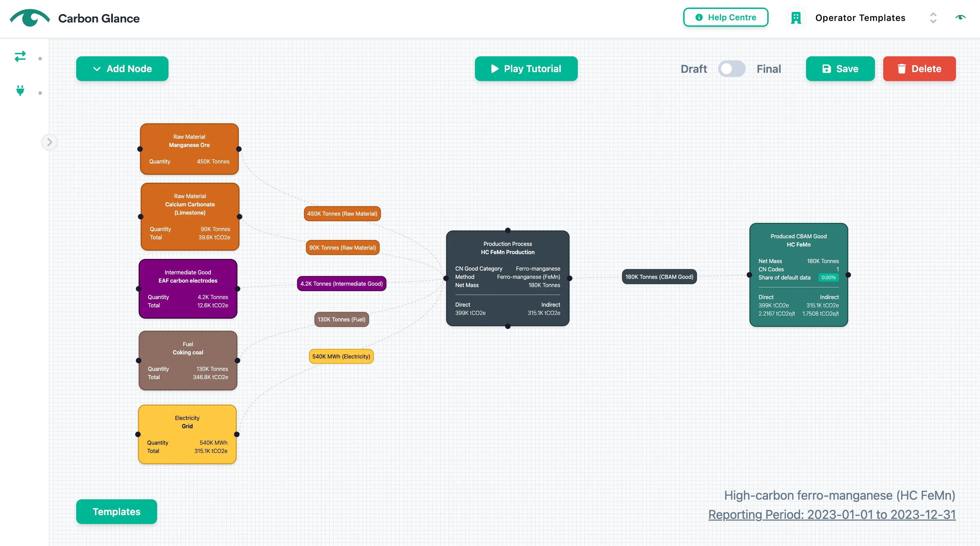Click the building icon beside Operator Templates
The width and height of the screenshot is (980, 546).
pyautogui.click(x=796, y=18)
